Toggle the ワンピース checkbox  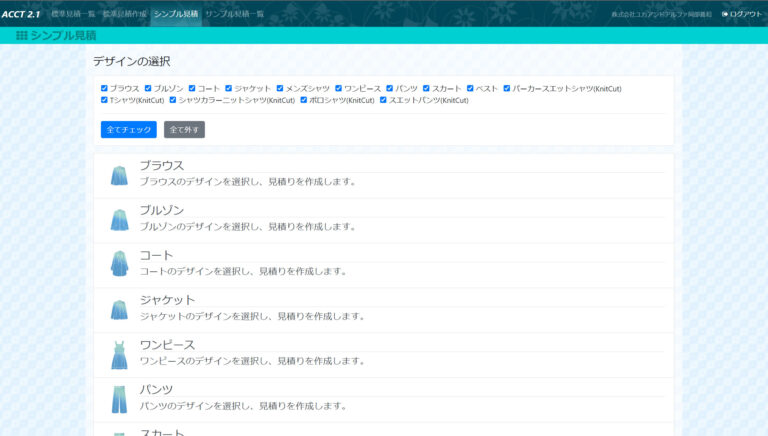tap(338, 88)
